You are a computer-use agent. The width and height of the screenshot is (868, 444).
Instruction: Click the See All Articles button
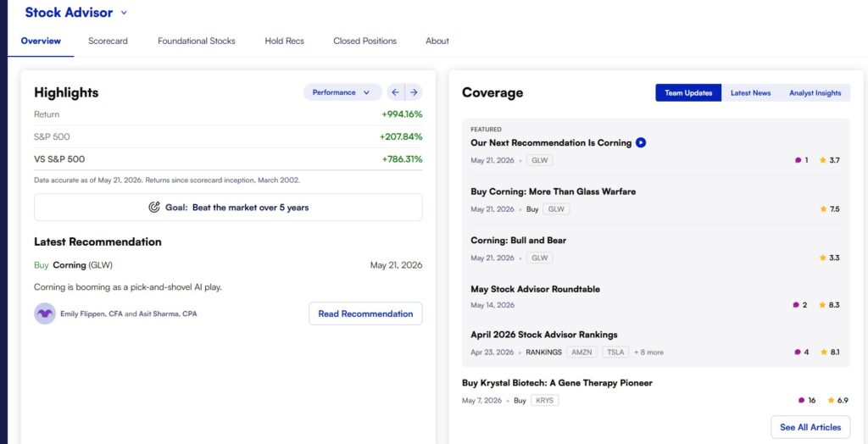810,427
